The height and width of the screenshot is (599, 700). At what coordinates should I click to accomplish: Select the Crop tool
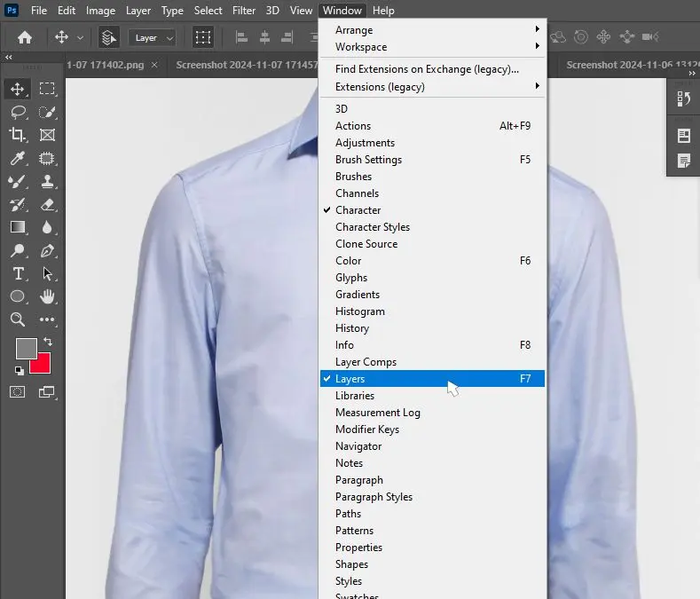tap(17, 135)
